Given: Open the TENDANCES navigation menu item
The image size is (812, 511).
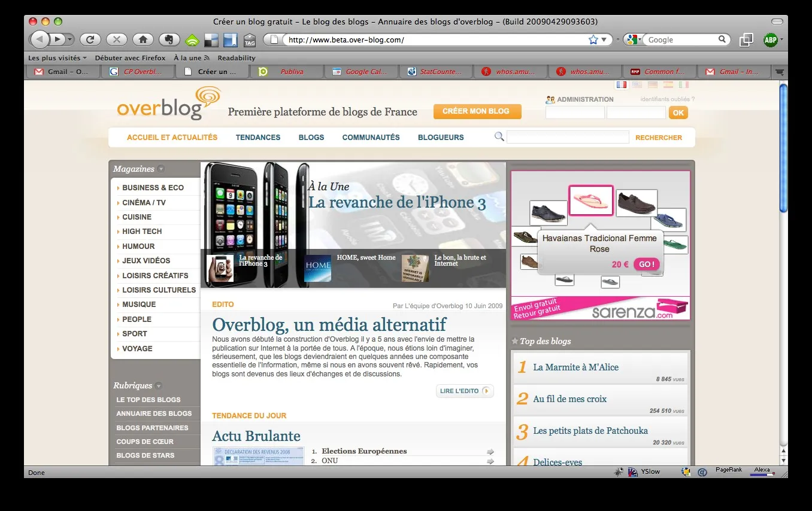Looking at the screenshot, I should tap(258, 138).
